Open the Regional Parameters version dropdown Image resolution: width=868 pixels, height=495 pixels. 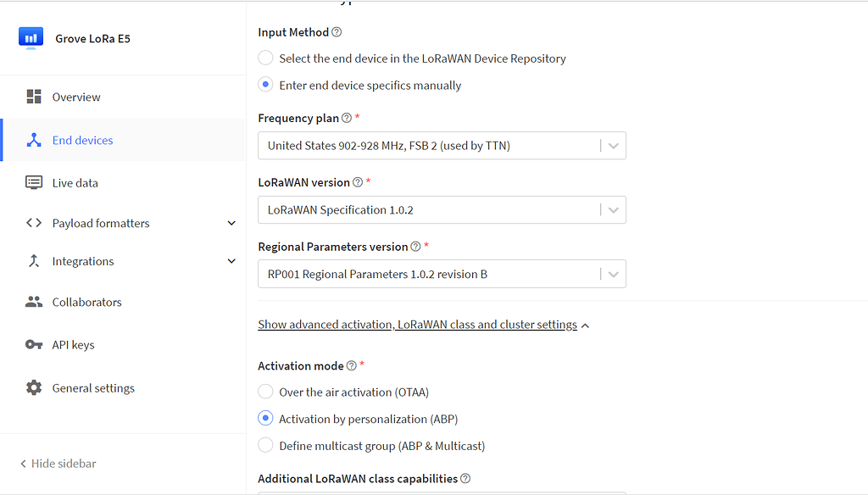[x=613, y=273]
